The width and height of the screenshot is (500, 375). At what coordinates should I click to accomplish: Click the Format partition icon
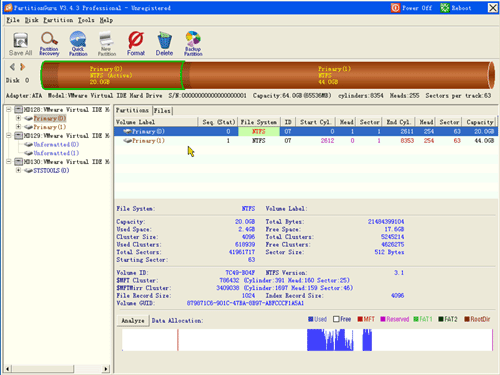tap(136, 44)
